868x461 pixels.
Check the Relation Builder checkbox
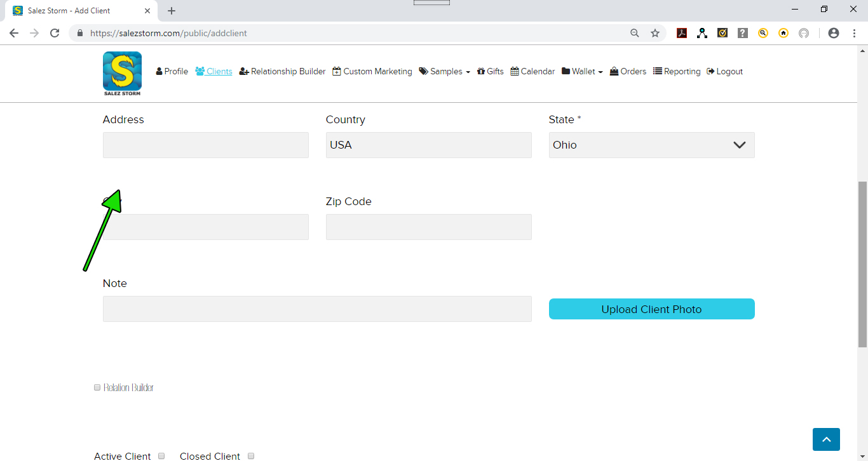97,387
